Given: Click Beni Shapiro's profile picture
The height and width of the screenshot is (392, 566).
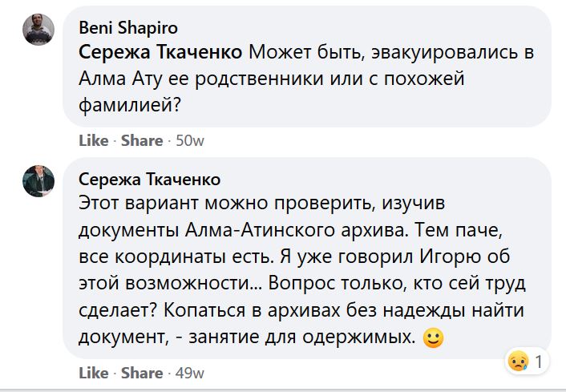Looking at the screenshot, I should point(38,30).
